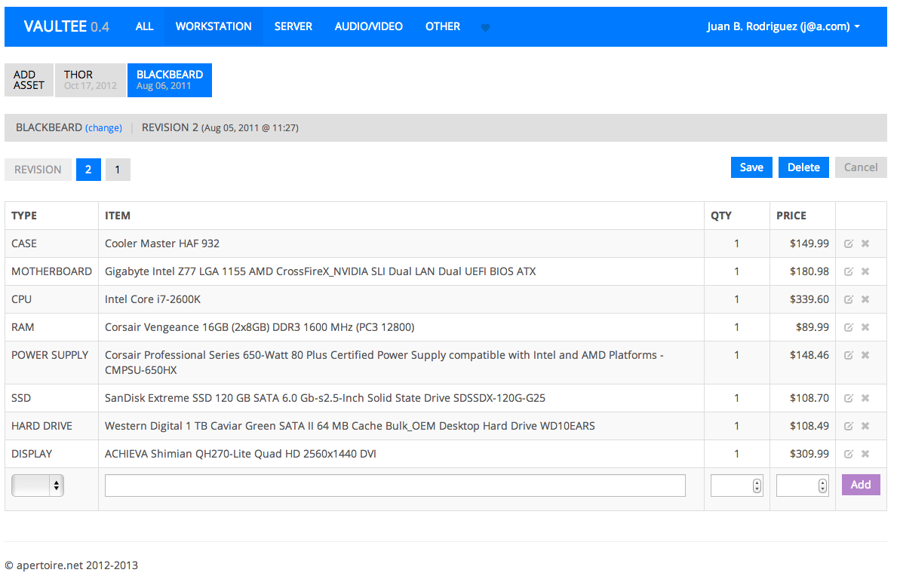The width and height of the screenshot is (897, 588).
Task: Click the TYPE column header
Action: point(24,216)
